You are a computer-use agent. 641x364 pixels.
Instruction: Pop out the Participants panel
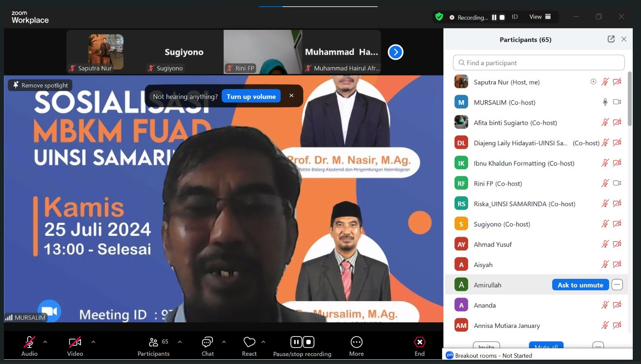pyautogui.click(x=611, y=39)
